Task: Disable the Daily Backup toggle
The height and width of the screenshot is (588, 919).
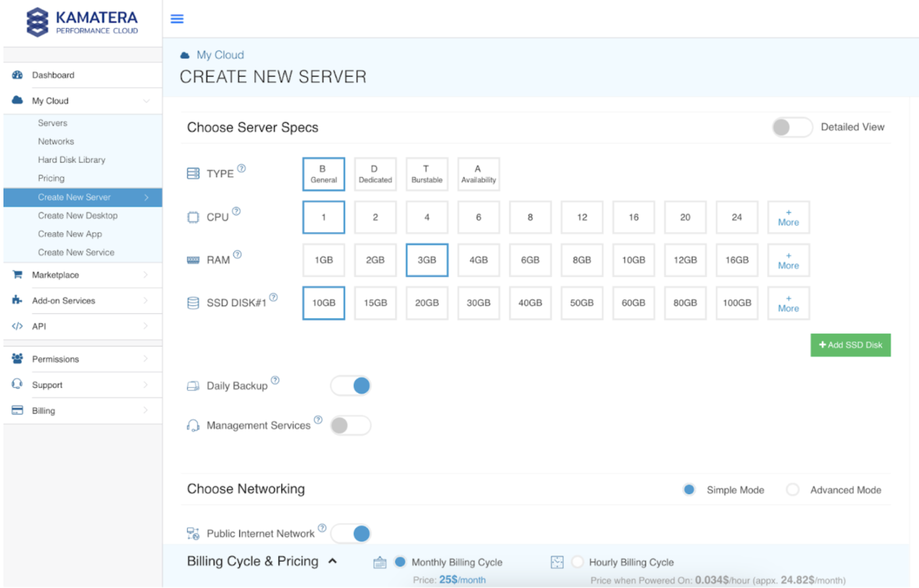Action: [x=351, y=386]
